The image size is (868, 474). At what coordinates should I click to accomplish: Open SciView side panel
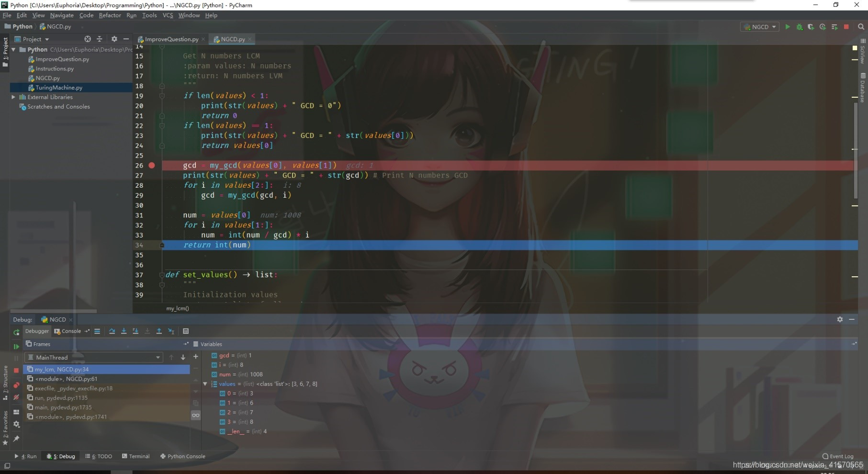pos(863,51)
